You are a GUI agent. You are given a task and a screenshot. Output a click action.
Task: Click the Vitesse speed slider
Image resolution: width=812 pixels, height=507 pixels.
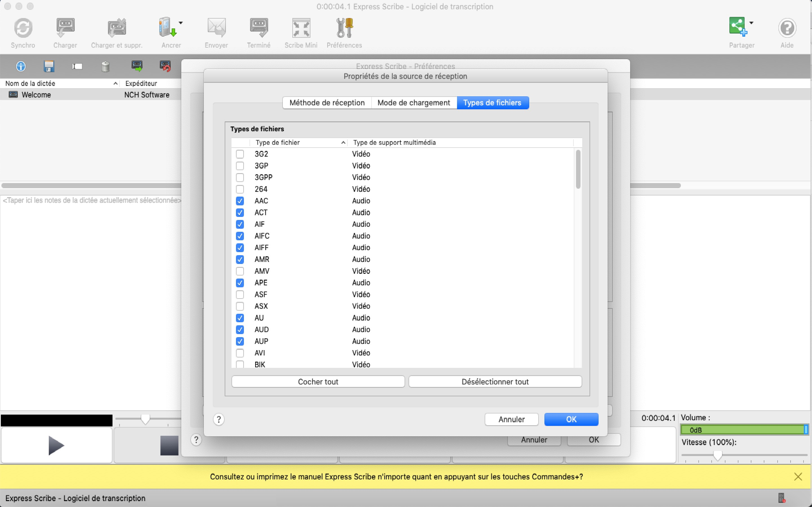717,455
